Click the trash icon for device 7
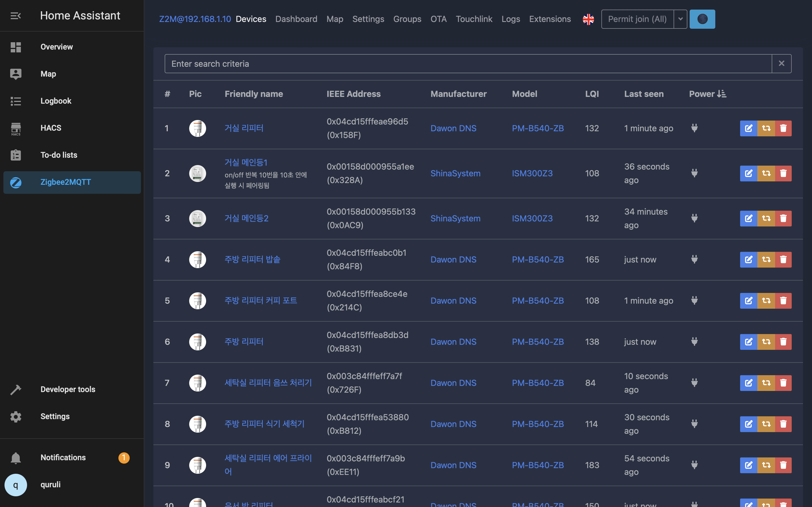 tap(783, 383)
